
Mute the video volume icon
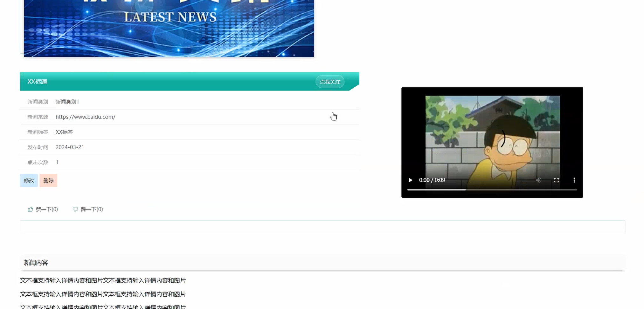539,180
